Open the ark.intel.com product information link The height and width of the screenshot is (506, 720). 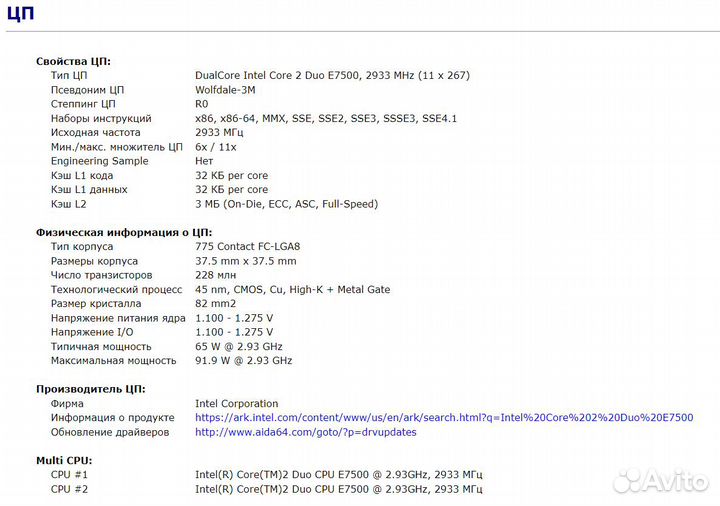[444, 417]
